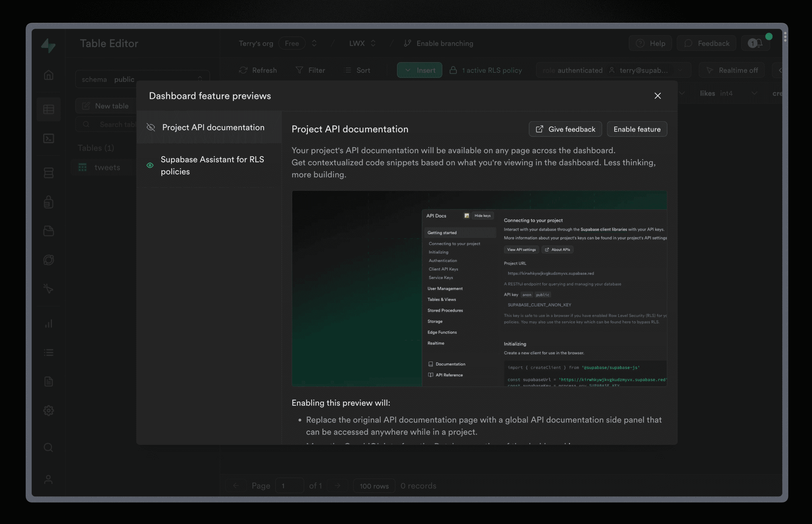The width and height of the screenshot is (812, 524).
Task: Click the branch icon next to Enable branching
Action: [408, 43]
